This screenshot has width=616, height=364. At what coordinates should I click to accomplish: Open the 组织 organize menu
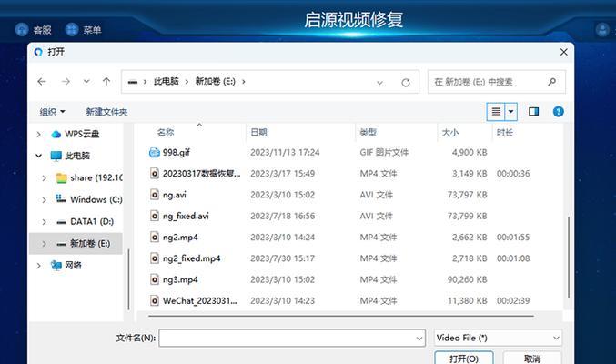52,112
